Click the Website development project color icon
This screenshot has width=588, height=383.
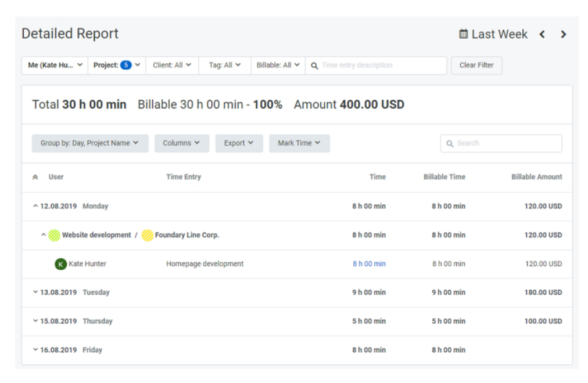55,235
